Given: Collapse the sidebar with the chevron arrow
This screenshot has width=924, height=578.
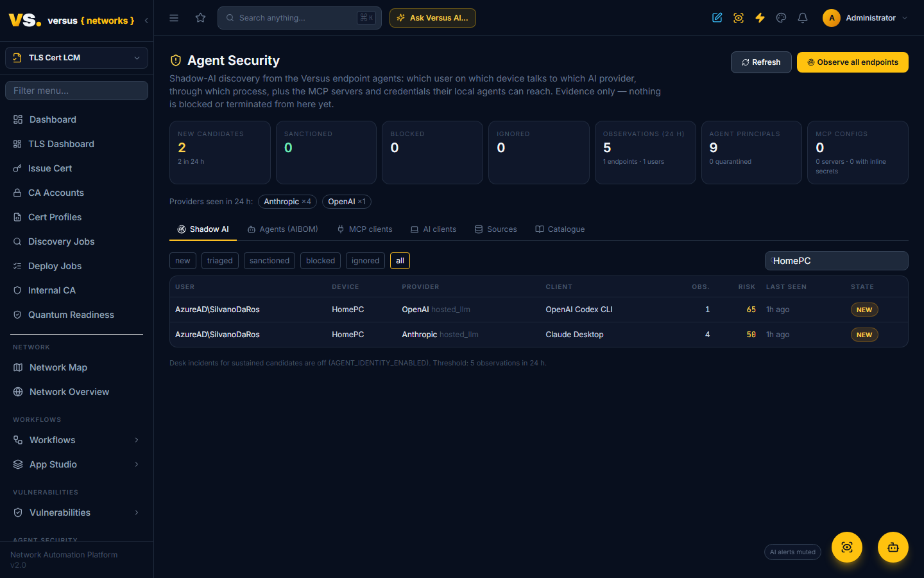Looking at the screenshot, I should [x=146, y=21].
